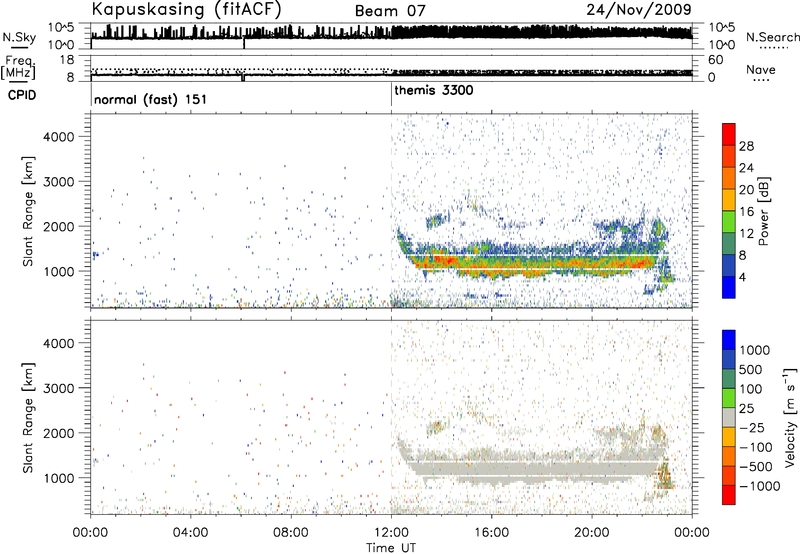The width and height of the screenshot is (800, 554).
Task: Click the "18" frequency tick label
Action: click(67, 60)
